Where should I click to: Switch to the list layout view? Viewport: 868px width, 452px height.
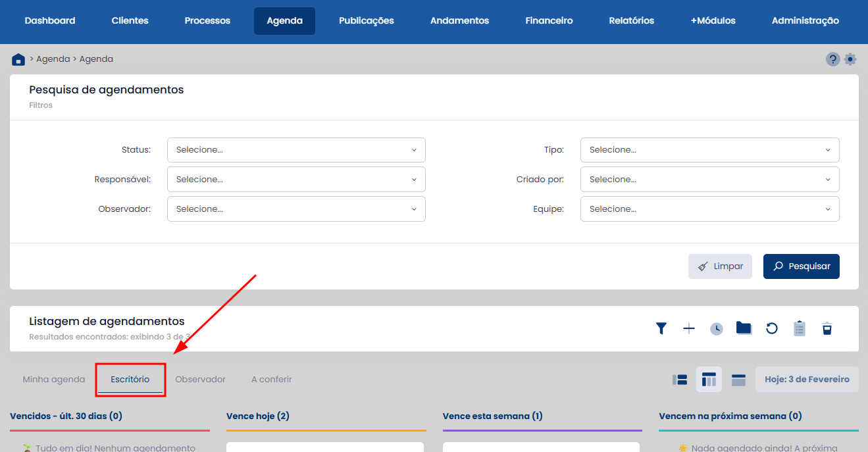[x=680, y=380]
